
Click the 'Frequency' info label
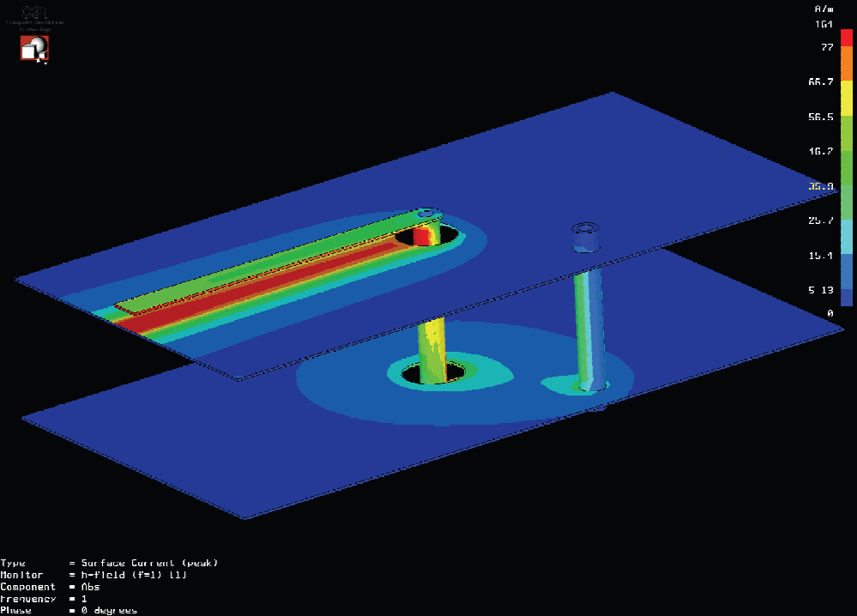(x=28, y=599)
